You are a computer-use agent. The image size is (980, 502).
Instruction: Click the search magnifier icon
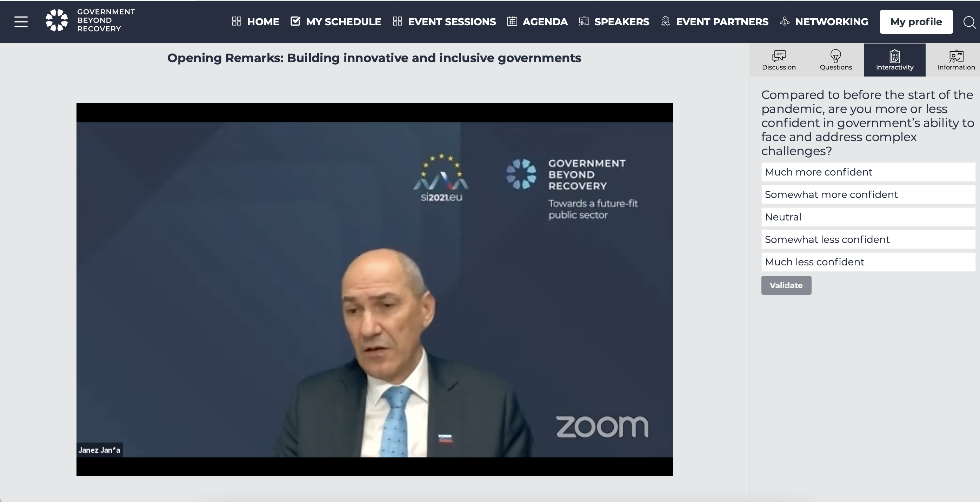969,22
